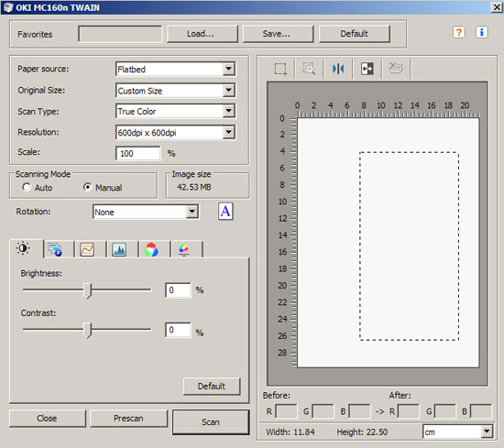Click the Brightness slider handle

[87, 290]
